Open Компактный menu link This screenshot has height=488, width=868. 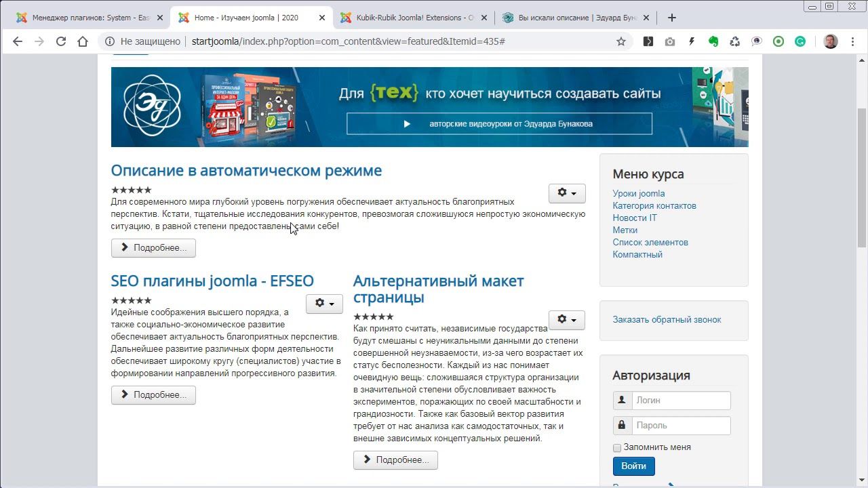click(637, 255)
